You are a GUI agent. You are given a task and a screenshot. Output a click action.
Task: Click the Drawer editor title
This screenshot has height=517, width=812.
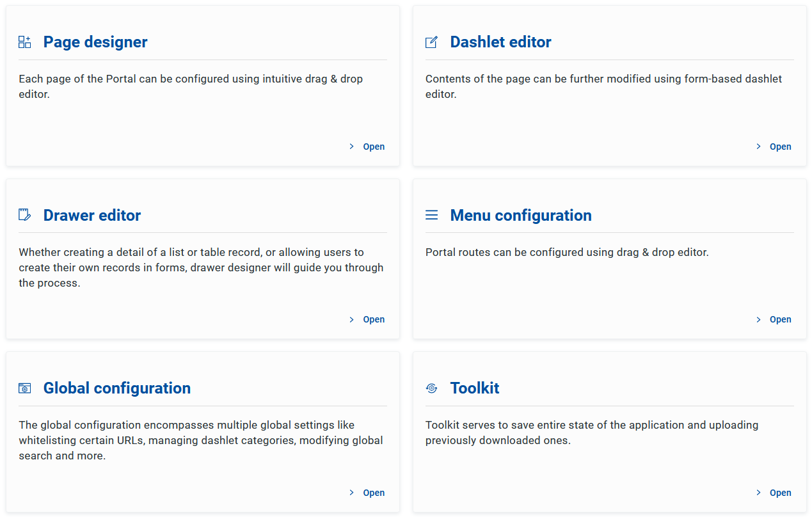click(x=92, y=215)
